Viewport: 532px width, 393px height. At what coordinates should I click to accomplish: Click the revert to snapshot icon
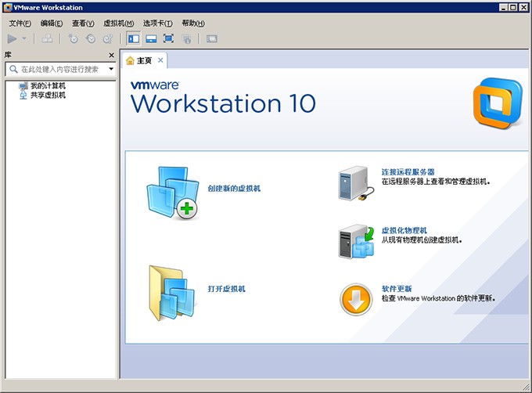[x=91, y=38]
